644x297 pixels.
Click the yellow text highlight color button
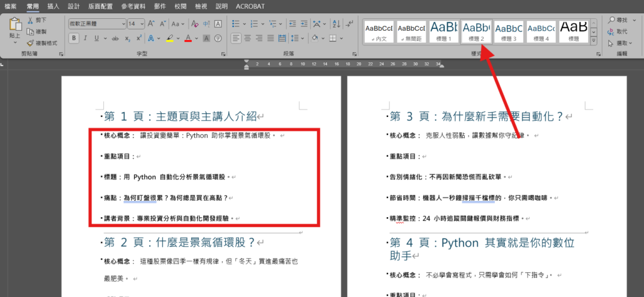[x=170, y=38]
